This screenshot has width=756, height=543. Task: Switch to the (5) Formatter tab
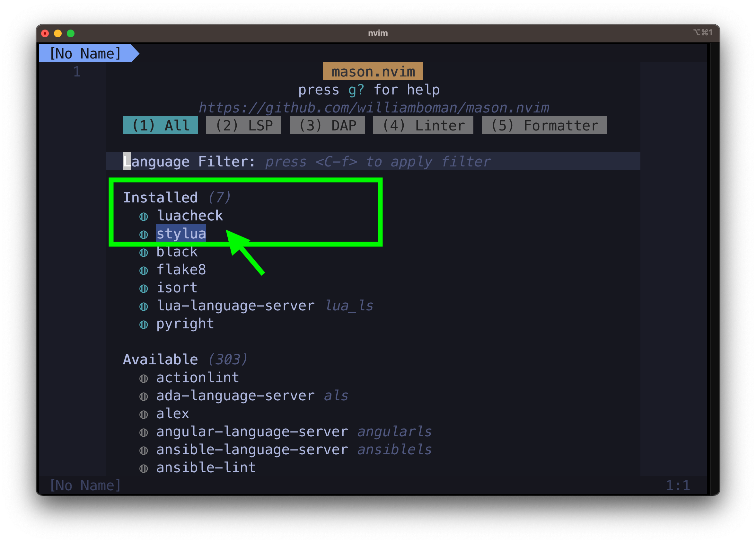[x=544, y=125]
